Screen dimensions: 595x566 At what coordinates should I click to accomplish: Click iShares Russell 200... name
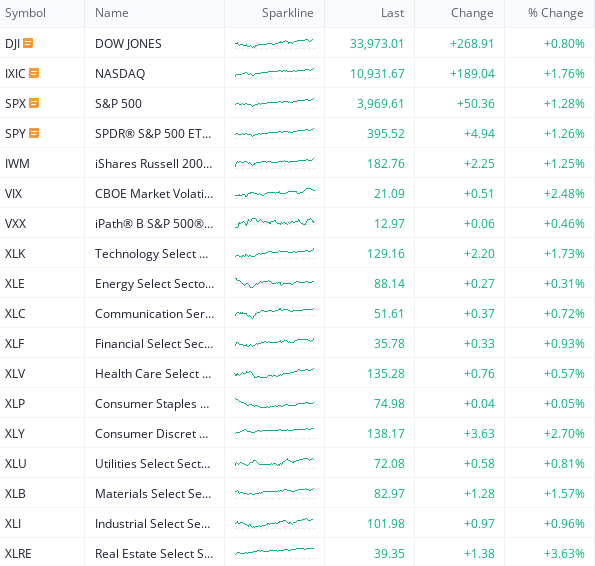click(x=153, y=164)
